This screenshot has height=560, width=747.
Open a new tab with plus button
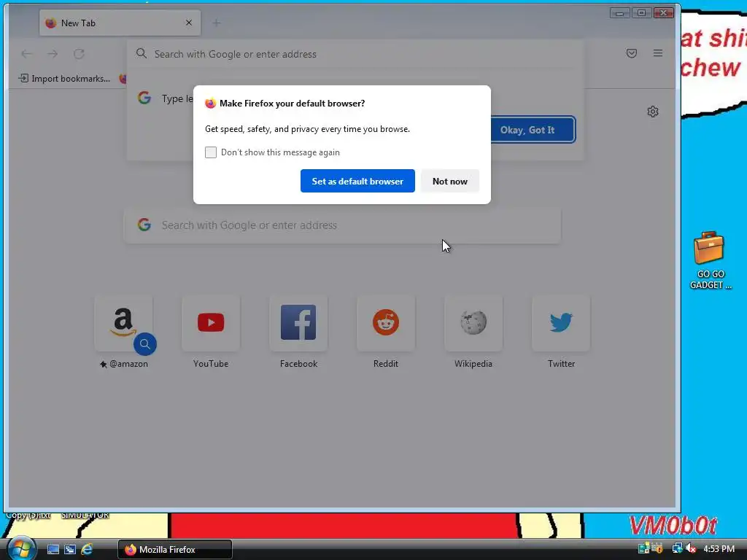point(216,23)
